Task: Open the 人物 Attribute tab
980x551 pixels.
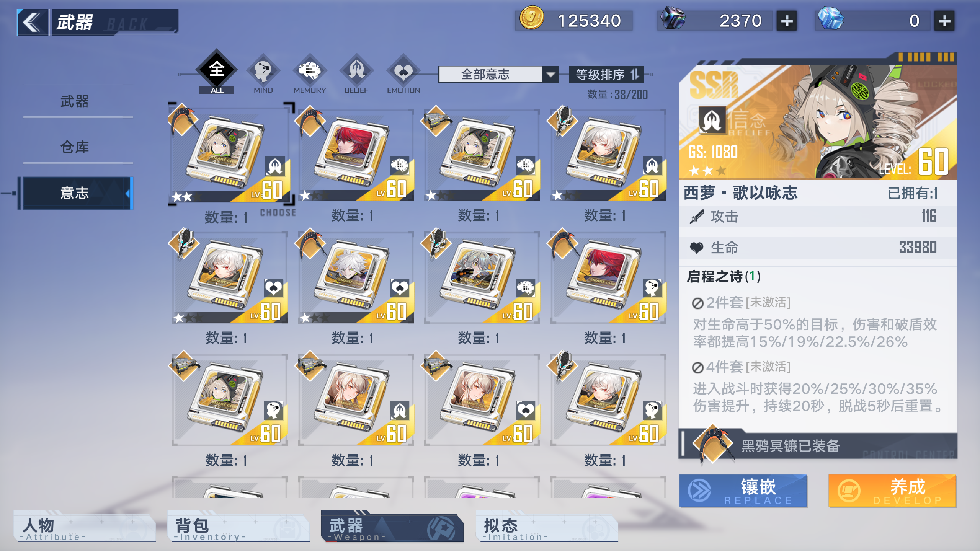Action: (84, 528)
